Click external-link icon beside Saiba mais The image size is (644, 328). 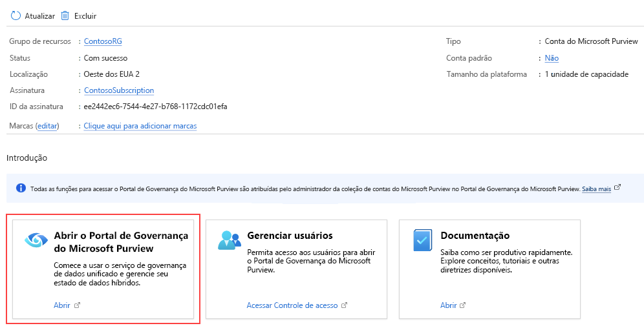[617, 188]
